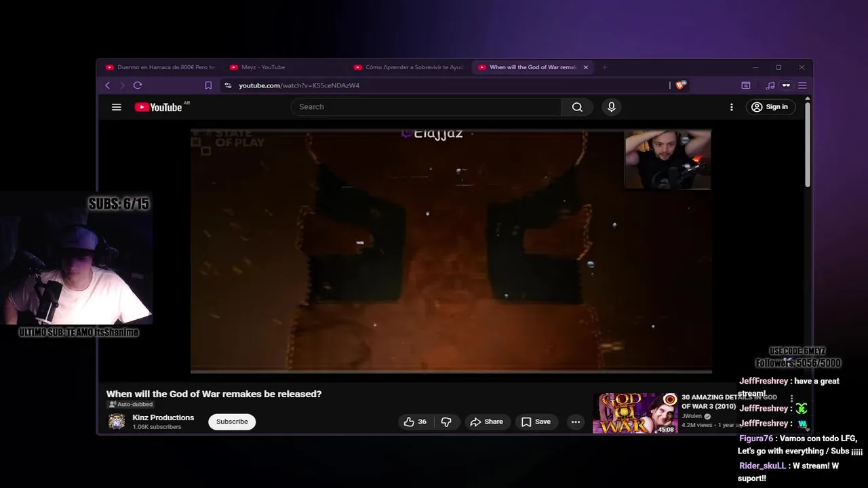This screenshot has height=488, width=868.
Task: Click the magnifier search button
Action: pos(577,107)
